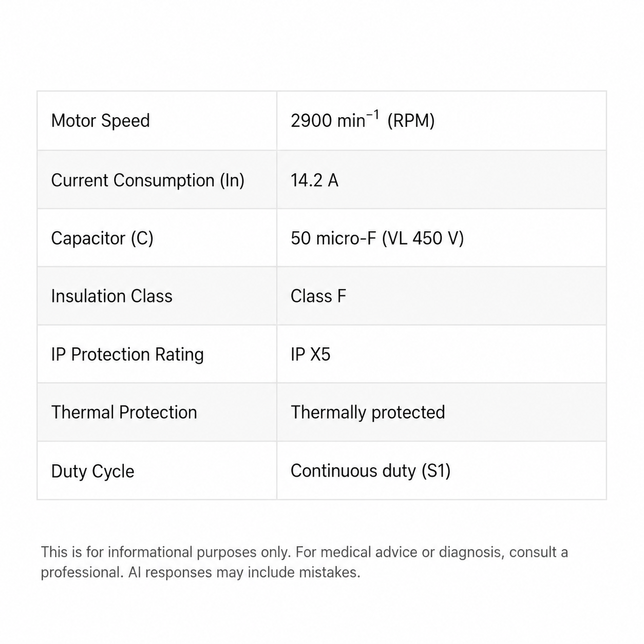Select the 14.2 A value cell

pos(441,180)
